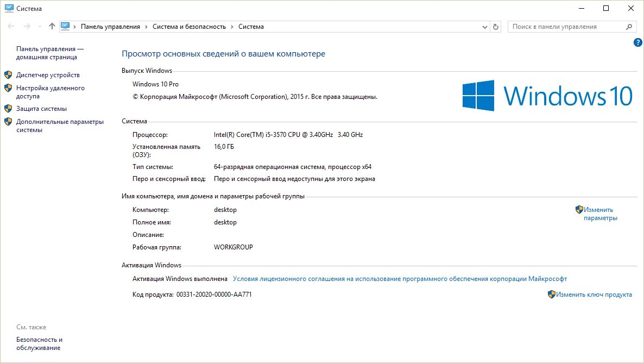The image size is (644, 363).
Task: Click heading Просмотр основных сведений о вашем компьютере
Action: [223, 54]
